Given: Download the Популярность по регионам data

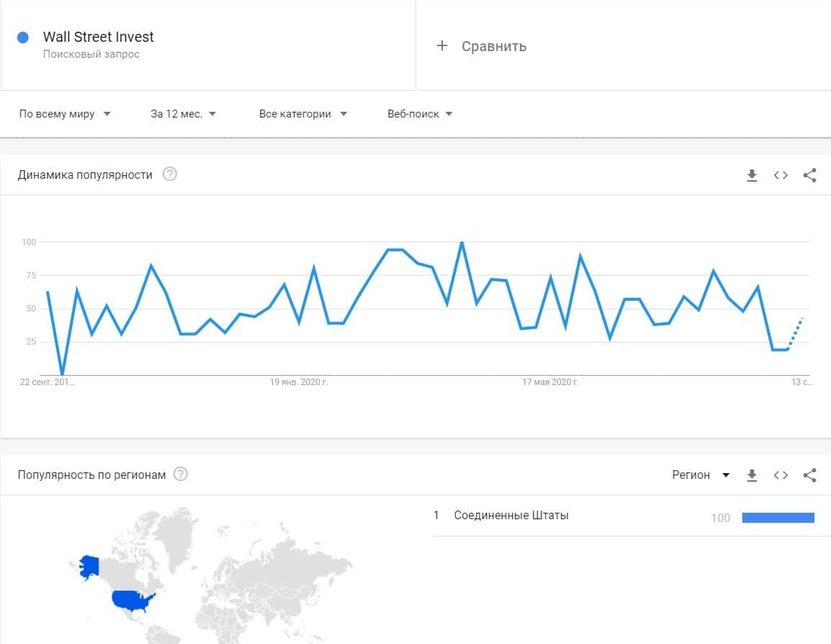Looking at the screenshot, I should click(x=752, y=475).
